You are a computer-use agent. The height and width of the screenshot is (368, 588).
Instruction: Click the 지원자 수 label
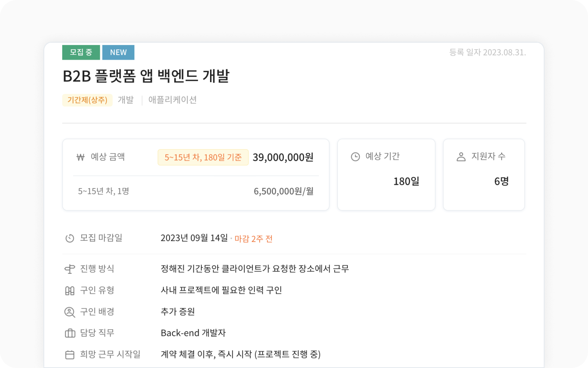[x=489, y=156]
